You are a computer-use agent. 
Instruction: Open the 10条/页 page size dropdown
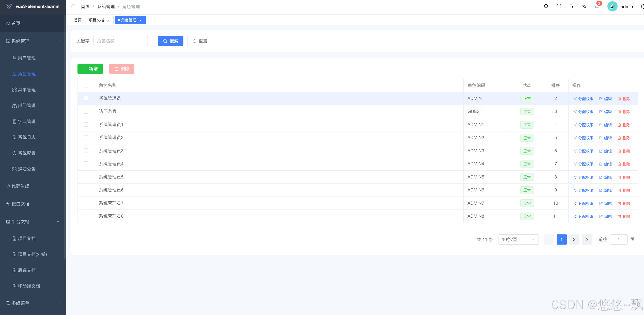point(518,239)
